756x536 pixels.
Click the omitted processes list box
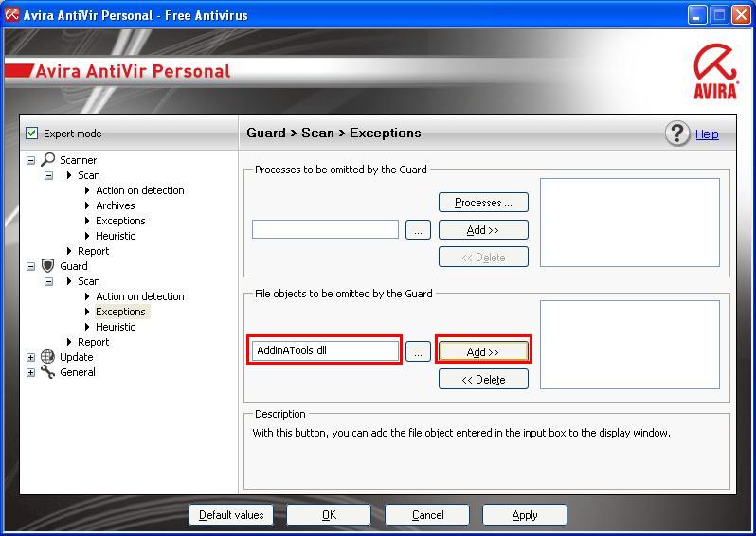pos(630,223)
